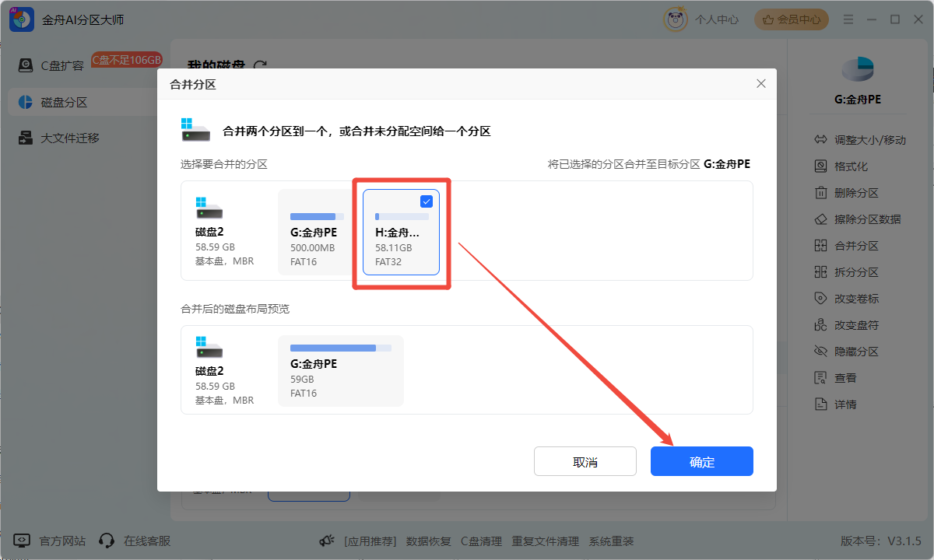Open the C盘扩容 sidebar item

62,65
